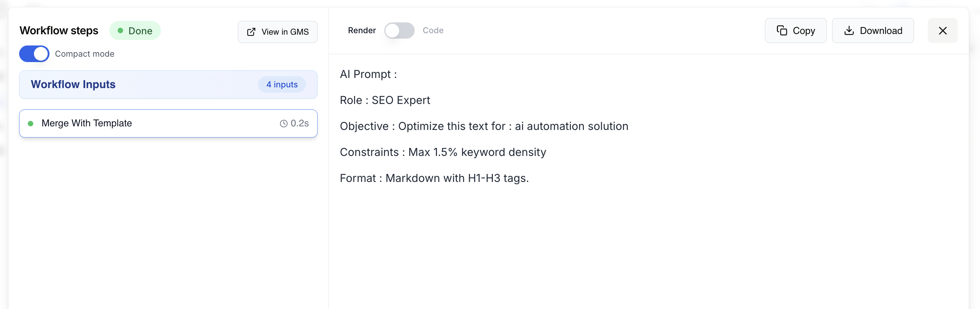The image size is (980, 309).
Task: Switch the Render/Code toggle to Code view
Action: tap(399, 30)
